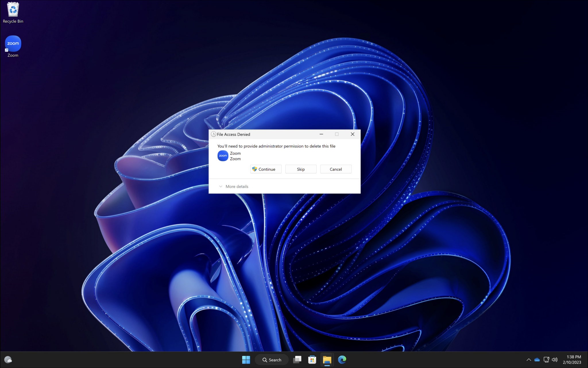The image size is (588, 368).
Task: Click the dialog permission message text
Action: [x=276, y=146]
